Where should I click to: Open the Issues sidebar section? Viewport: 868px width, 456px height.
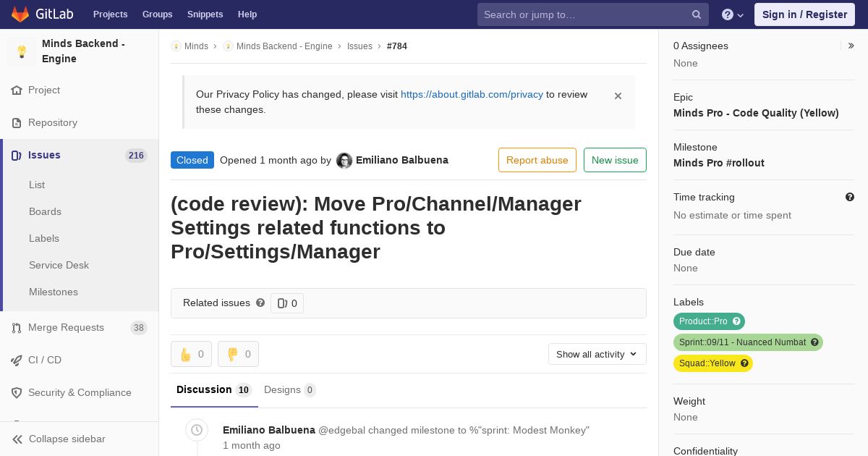tap(44, 155)
